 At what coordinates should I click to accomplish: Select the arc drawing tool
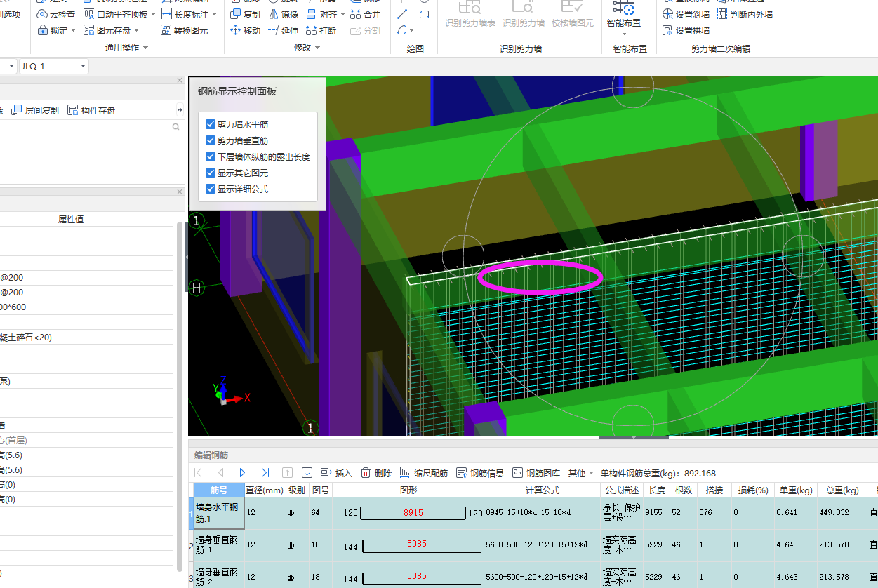pyautogui.click(x=401, y=30)
